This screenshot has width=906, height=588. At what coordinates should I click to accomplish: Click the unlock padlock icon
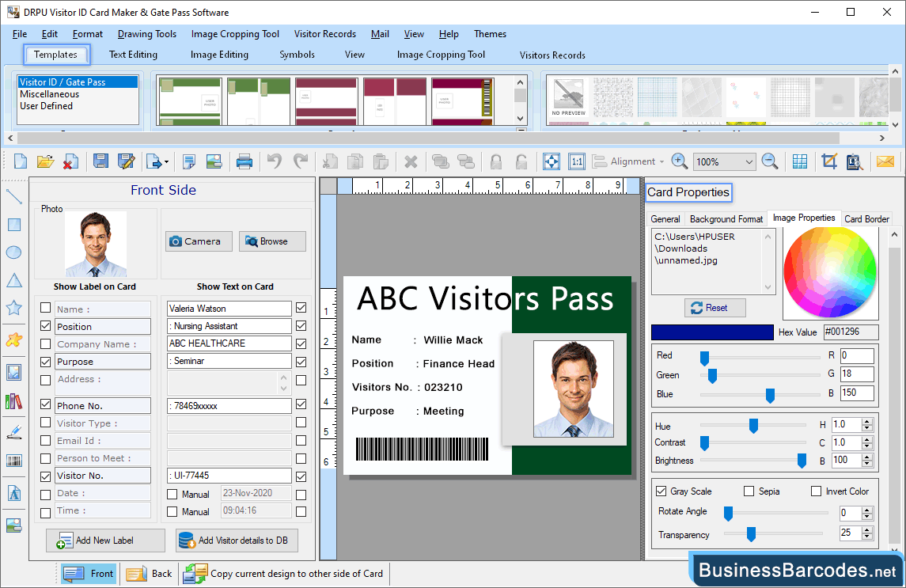coord(521,162)
